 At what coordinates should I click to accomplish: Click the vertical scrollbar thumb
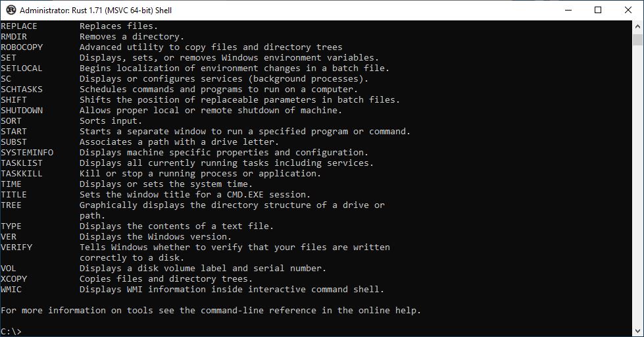click(637, 40)
